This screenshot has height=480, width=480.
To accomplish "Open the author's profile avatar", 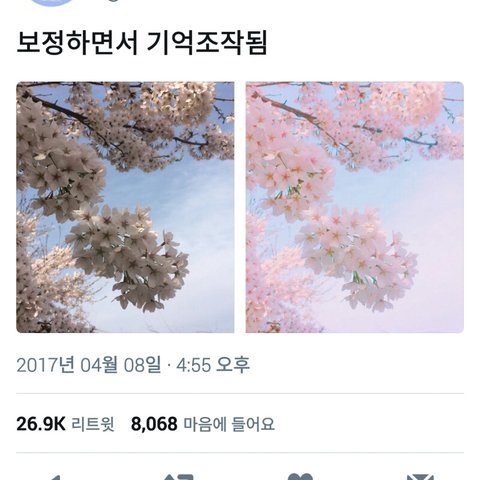I will 52,3.
